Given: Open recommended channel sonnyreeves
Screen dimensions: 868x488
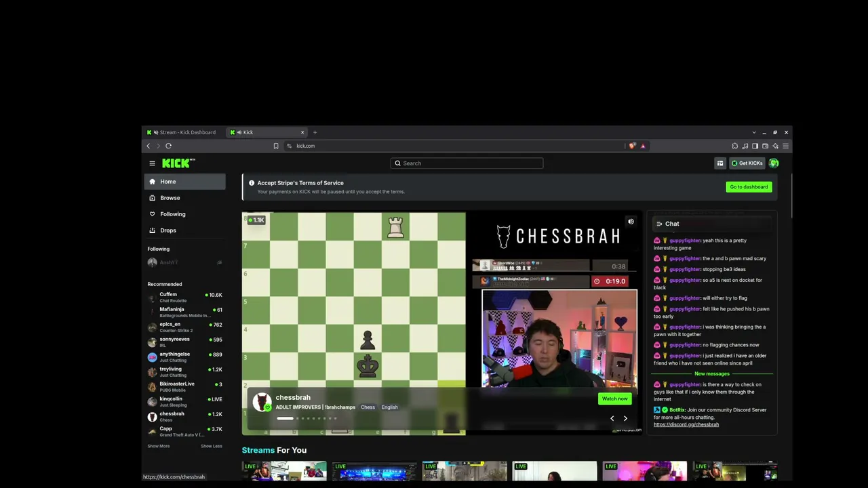Looking at the screenshot, I should [x=184, y=342].
